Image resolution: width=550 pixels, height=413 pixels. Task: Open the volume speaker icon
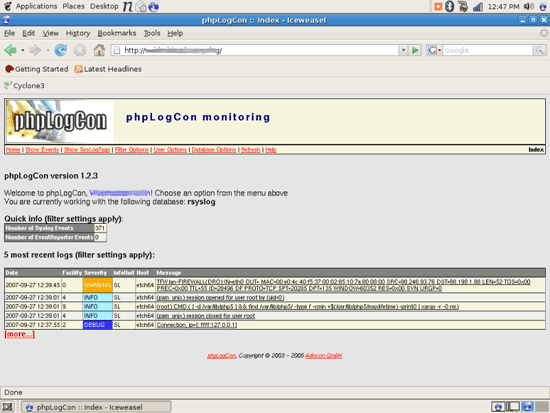529,6
